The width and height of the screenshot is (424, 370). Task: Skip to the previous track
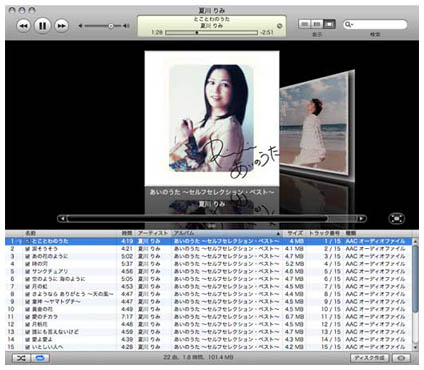(x=23, y=26)
